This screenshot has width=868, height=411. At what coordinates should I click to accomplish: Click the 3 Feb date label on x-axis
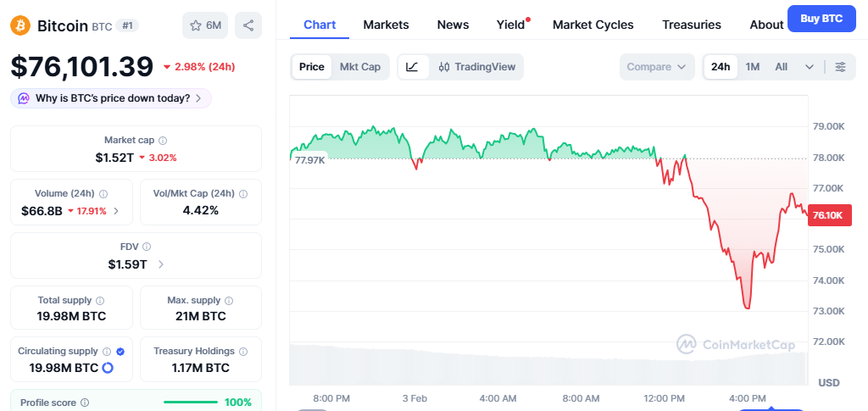[415, 398]
